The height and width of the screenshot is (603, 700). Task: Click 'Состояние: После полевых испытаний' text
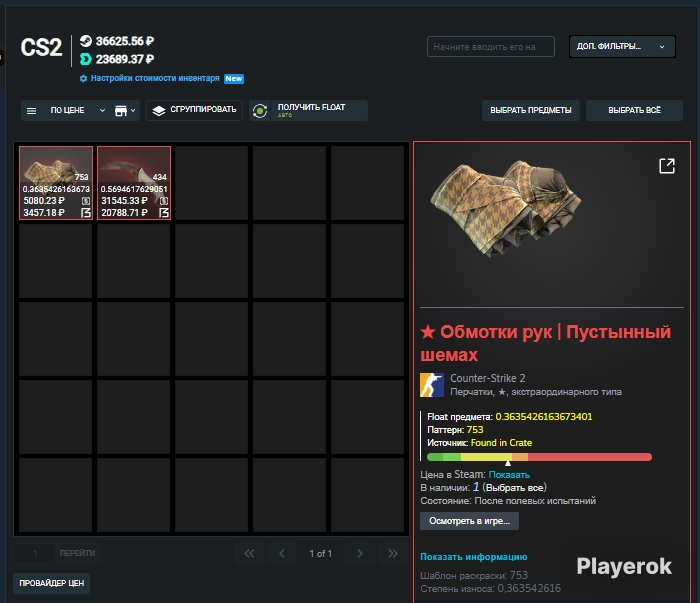(508, 500)
